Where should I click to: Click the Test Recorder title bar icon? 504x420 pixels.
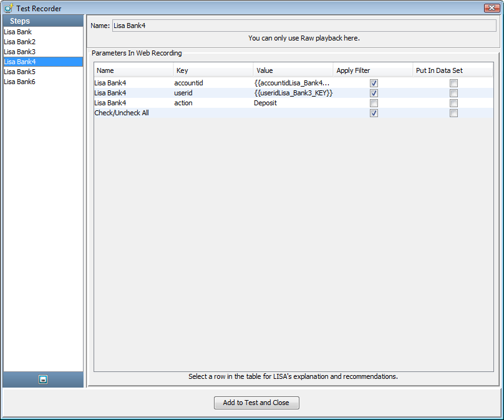coord(7,8)
